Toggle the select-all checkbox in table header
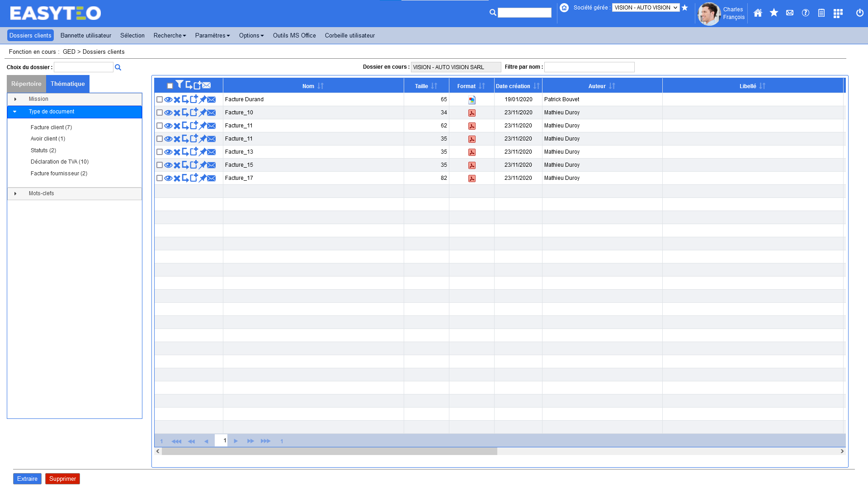The image size is (868, 488). point(170,86)
